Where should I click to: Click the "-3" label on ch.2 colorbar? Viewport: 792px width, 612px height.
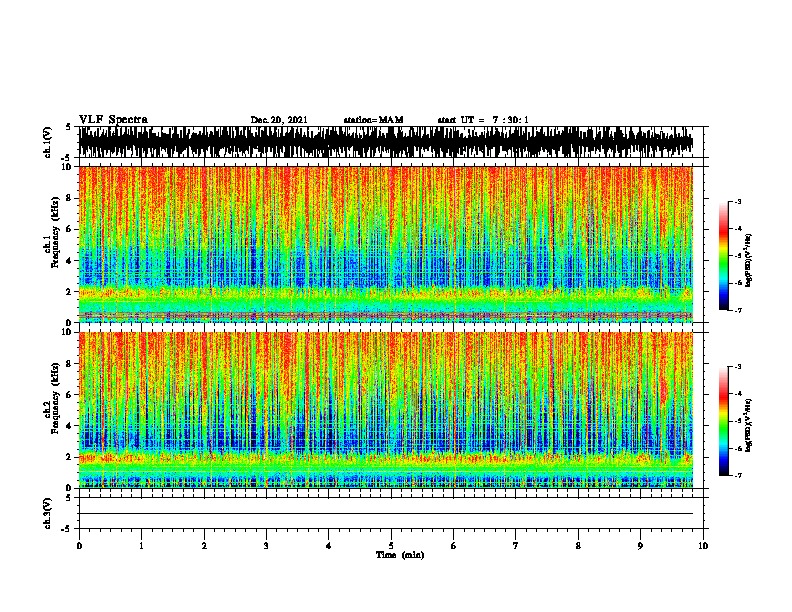(x=737, y=367)
